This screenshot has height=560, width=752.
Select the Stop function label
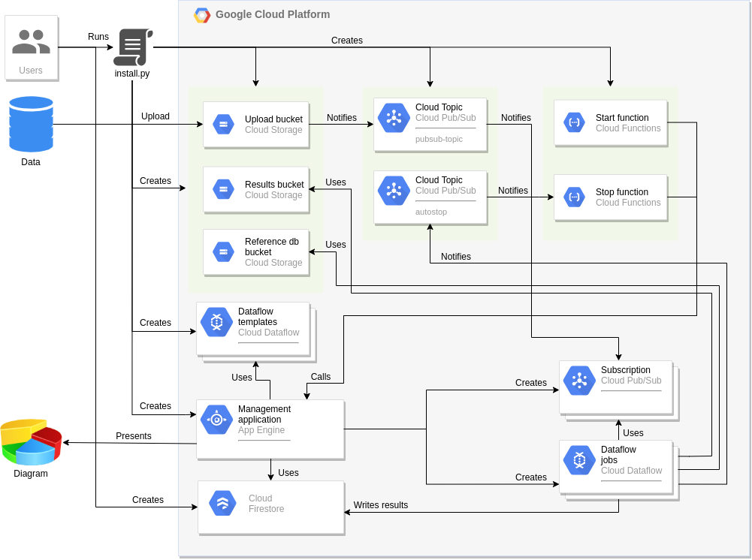(x=621, y=192)
